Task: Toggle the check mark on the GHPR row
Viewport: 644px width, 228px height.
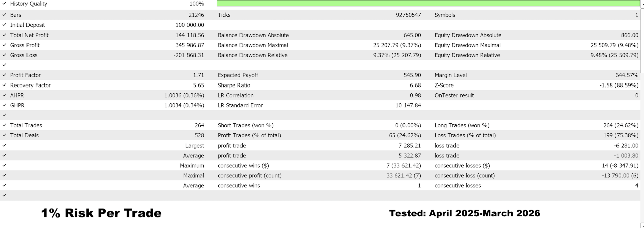Action: pos(4,105)
